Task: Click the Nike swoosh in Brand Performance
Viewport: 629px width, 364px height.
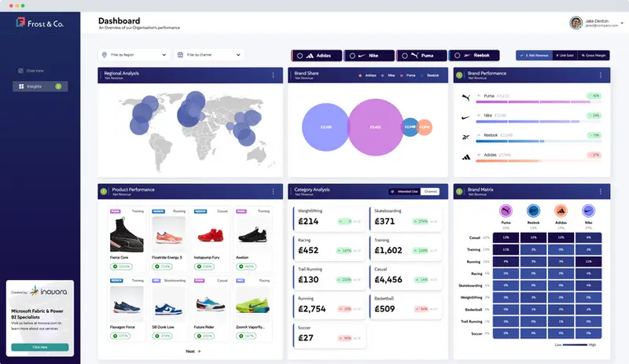Action: coord(465,118)
